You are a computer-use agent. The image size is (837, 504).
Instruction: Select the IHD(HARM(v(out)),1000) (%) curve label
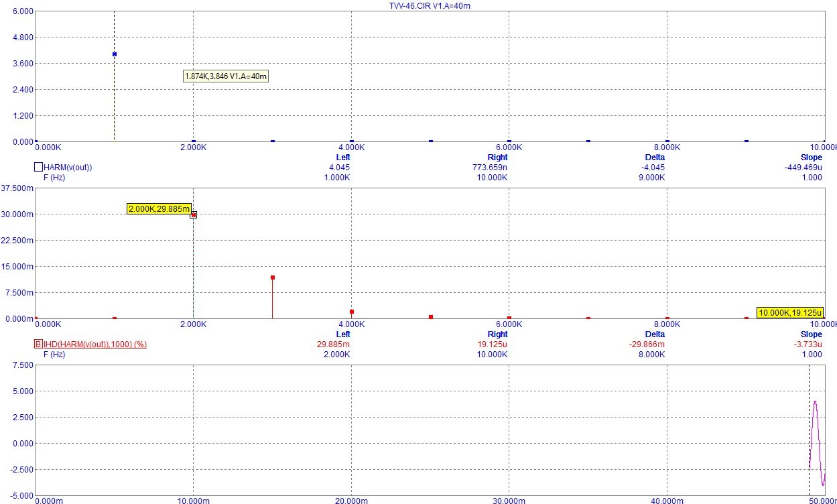coord(95,344)
